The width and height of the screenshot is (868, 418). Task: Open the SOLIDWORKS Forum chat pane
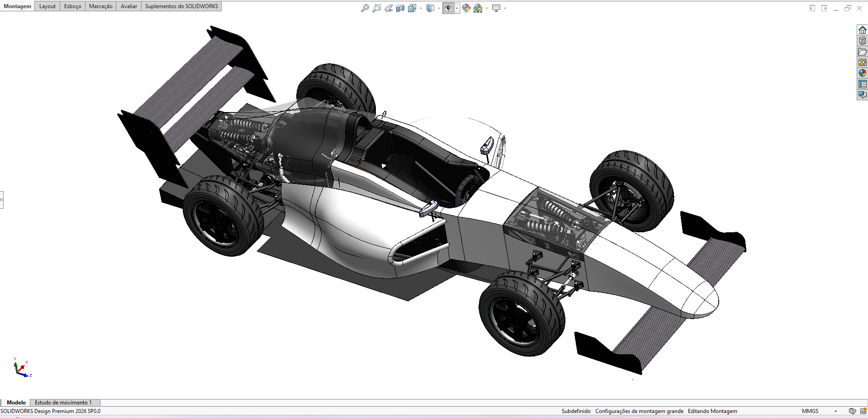pos(862,95)
